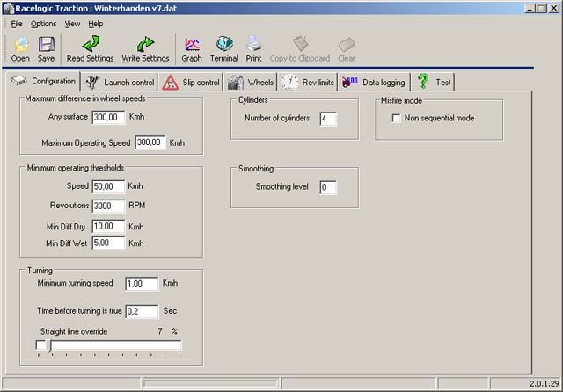Click the Clear eraser icon
Screen dimensions: 563x392
tap(347, 45)
